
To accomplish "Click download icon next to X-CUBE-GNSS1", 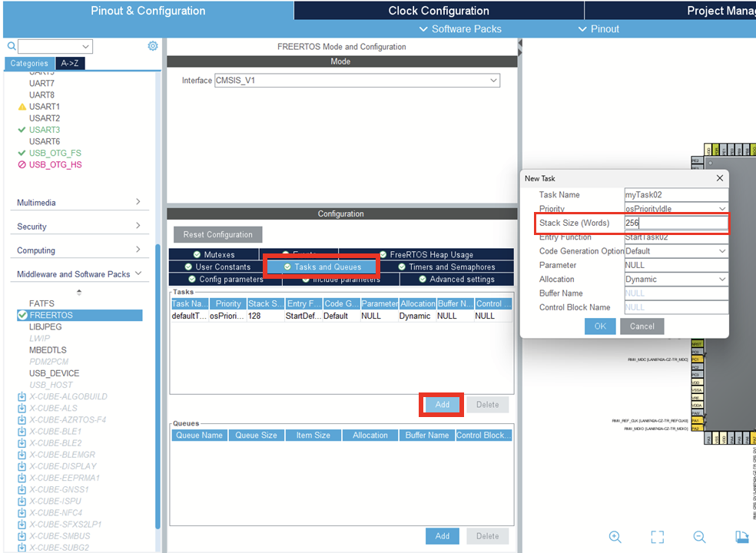I will pos(22,489).
